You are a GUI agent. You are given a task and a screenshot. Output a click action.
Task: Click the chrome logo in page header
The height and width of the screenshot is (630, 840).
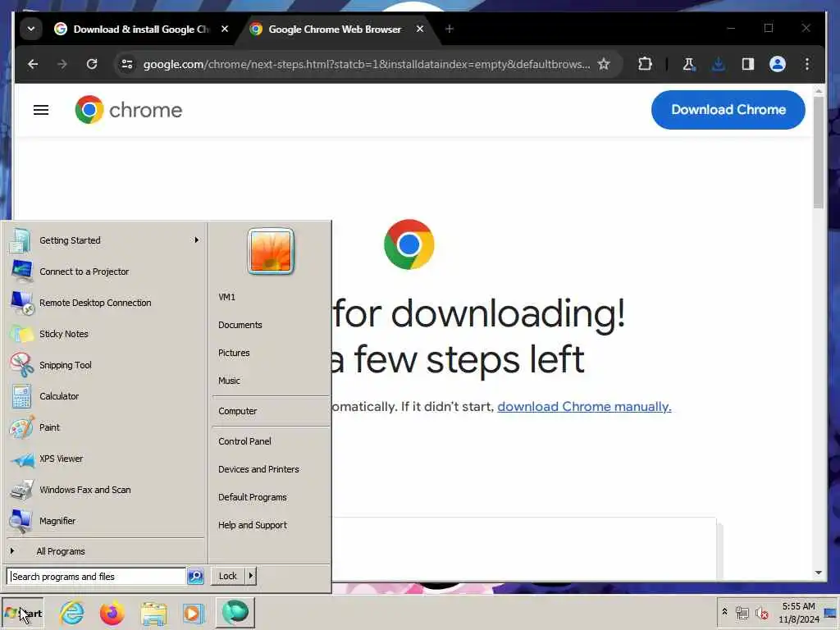click(x=129, y=110)
